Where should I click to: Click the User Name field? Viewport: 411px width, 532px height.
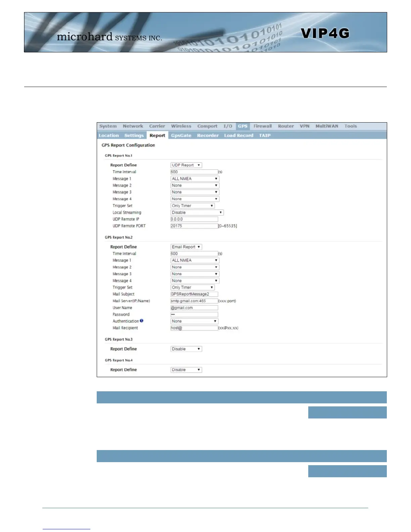tap(194, 308)
